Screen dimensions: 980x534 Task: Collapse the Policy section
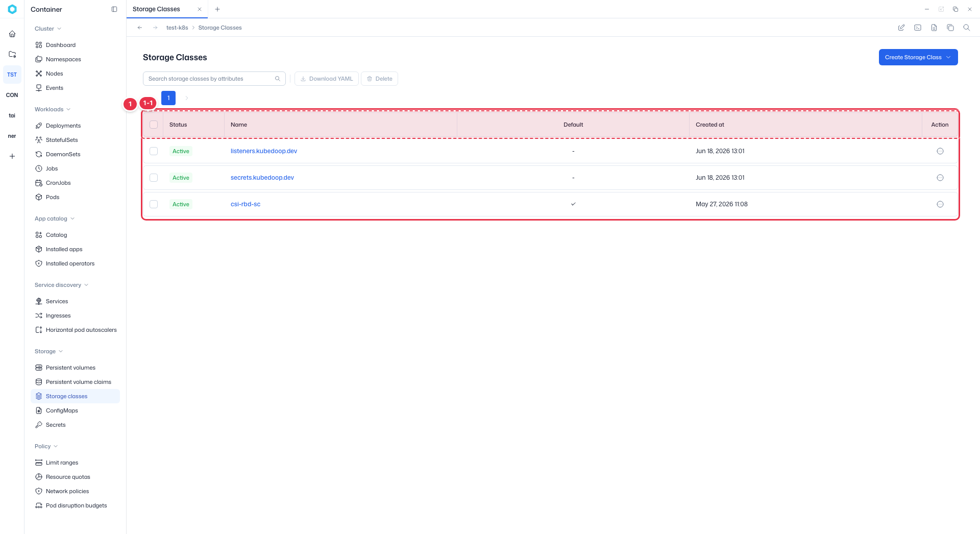pos(46,446)
